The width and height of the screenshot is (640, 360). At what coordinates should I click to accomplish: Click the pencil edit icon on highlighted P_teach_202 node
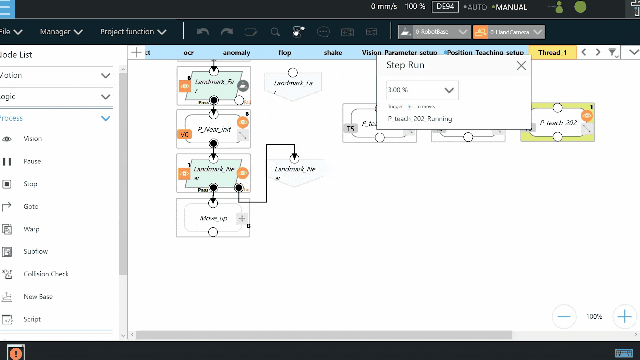click(x=587, y=129)
